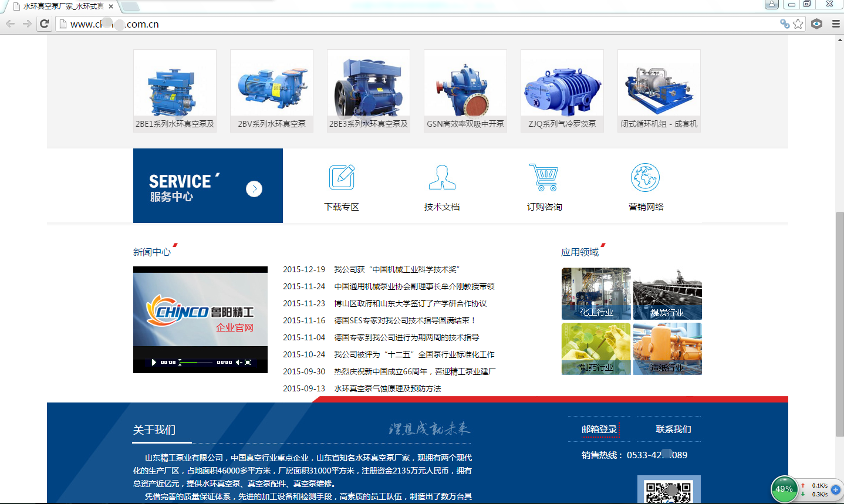Open the 邮箱登录 footer link

[x=599, y=429]
